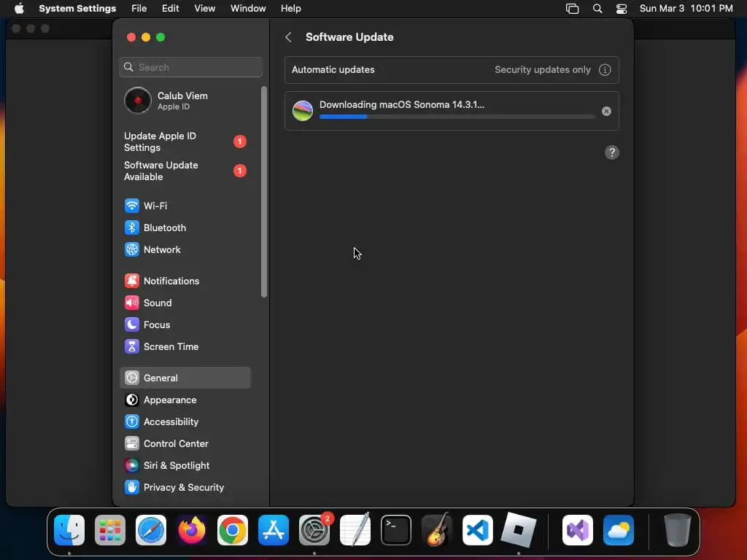
Task: Open Roblox from the Dock
Action: pyautogui.click(x=519, y=530)
